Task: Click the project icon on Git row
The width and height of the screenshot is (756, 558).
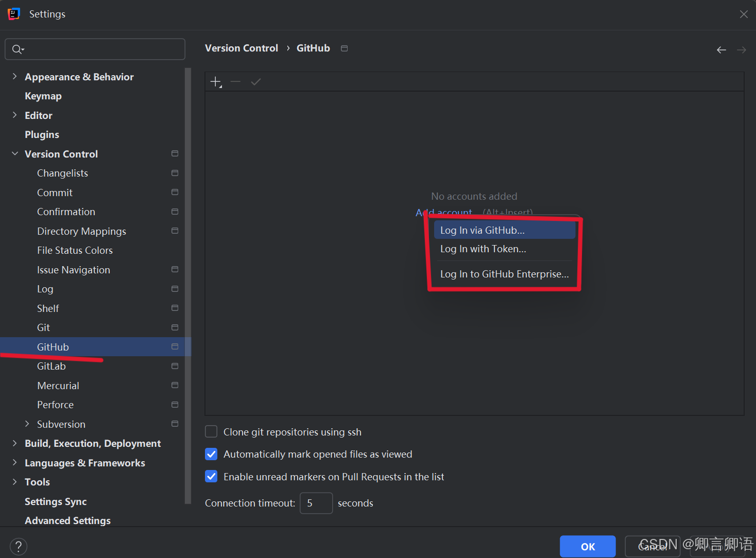Action: (175, 327)
